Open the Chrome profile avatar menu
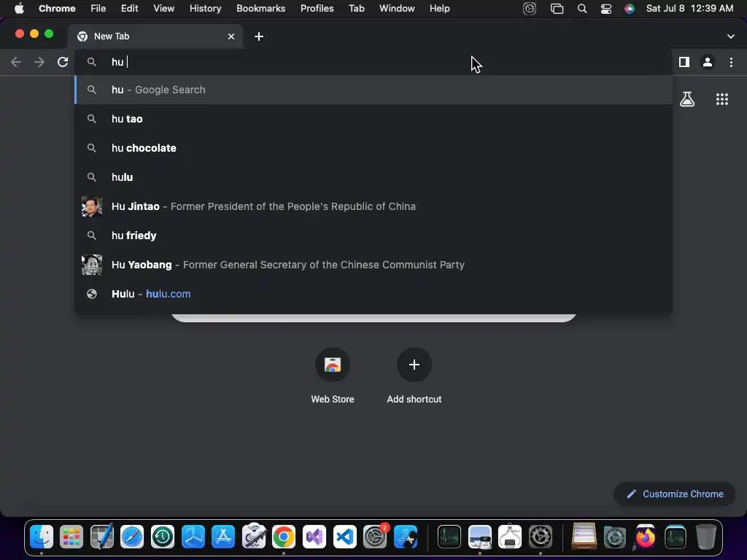 click(708, 62)
